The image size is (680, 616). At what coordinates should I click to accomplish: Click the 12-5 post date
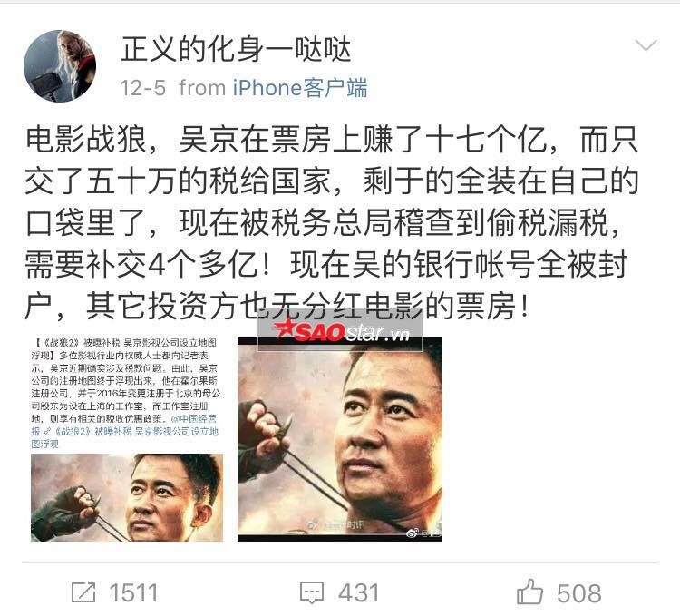point(142,88)
